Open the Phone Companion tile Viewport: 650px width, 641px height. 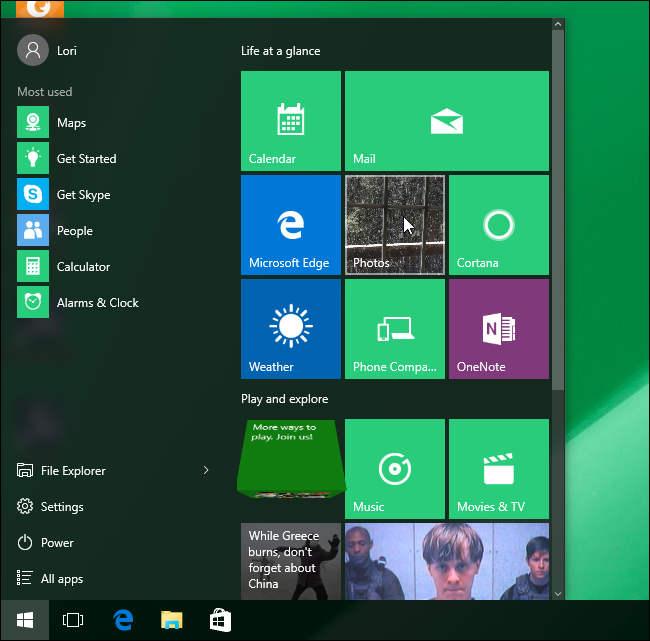pyautogui.click(x=395, y=329)
